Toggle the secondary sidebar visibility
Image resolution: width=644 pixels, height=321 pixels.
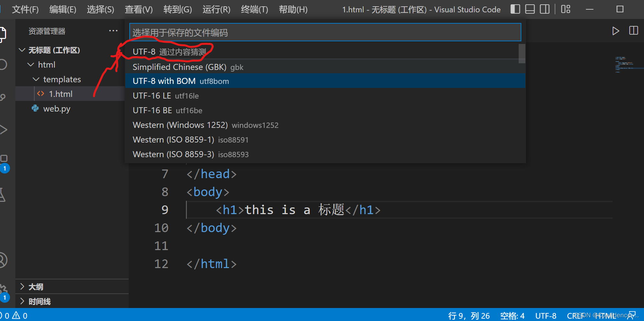pos(544,9)
